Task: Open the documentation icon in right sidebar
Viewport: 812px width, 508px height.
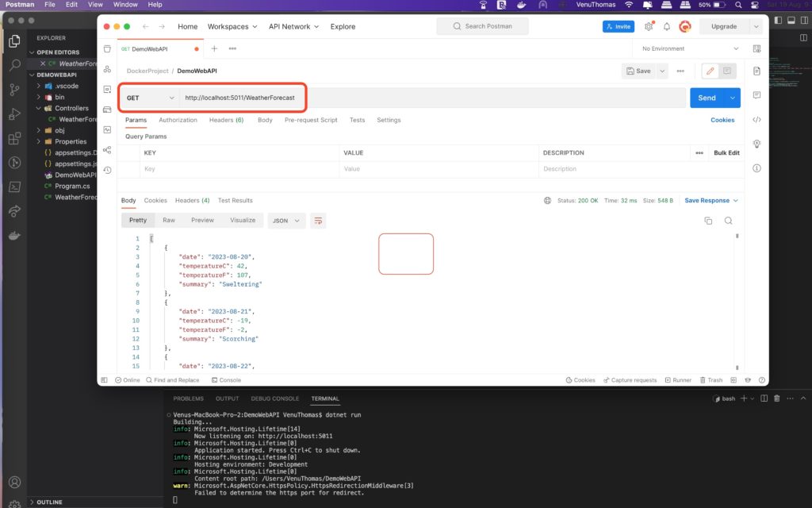Action: coord(756,71)
